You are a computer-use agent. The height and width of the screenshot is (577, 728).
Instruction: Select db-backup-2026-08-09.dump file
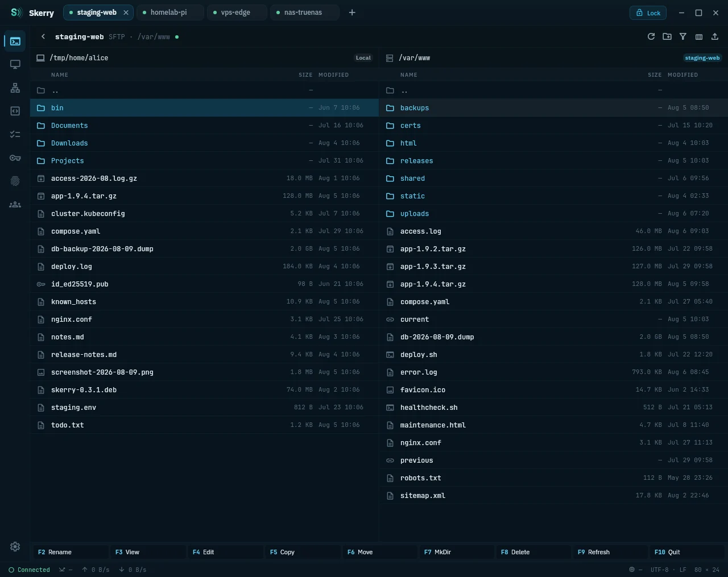(204, 249)
